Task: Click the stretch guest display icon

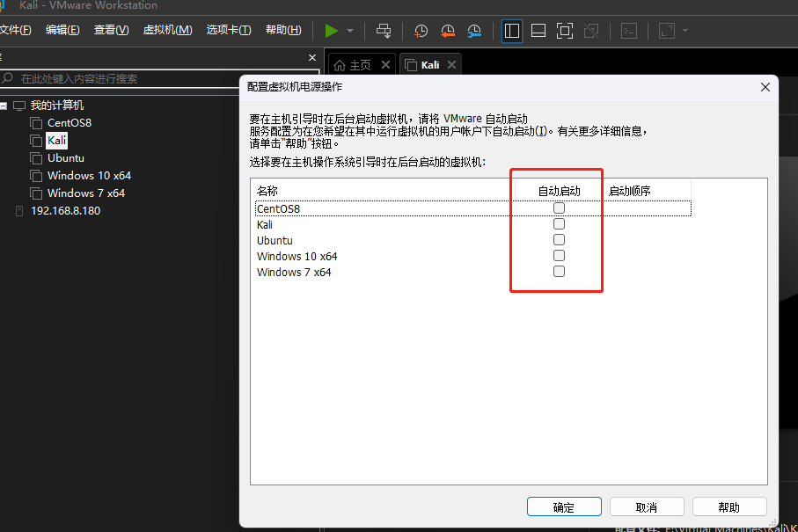Action: pyautogui.click(x=667, y=31)
